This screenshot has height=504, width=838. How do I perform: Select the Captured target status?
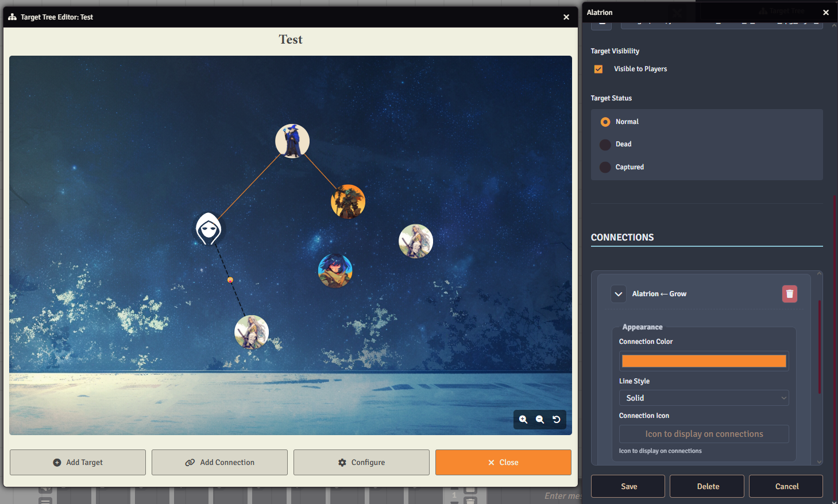click(x=605, y=167)
